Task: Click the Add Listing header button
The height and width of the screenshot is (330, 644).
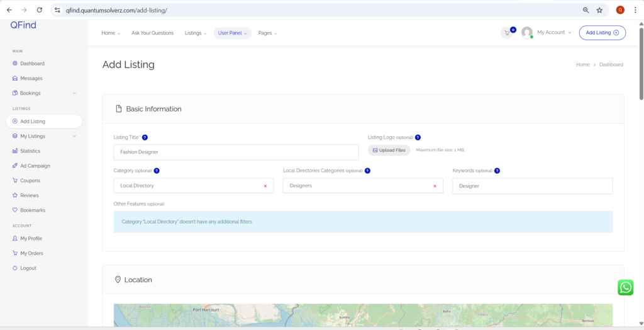Action: tap(602, 33)
